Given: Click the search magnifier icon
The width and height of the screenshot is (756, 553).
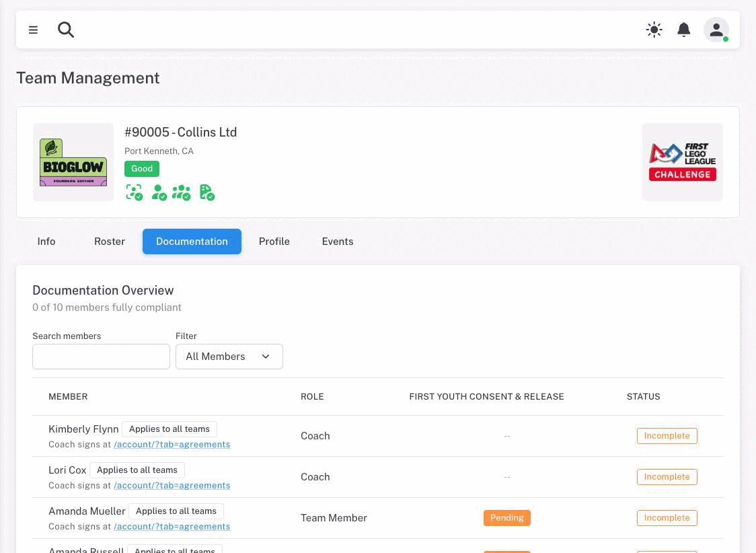Looking at the screenshot, I should coord(65,30).
